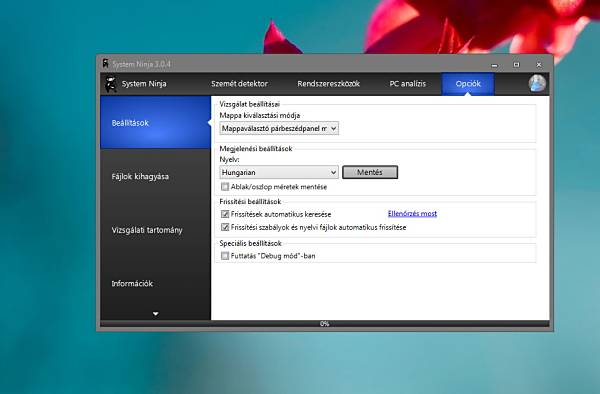Open Fájlok kihagyása in the sidebar
Image resolution: width=600 pixels, height=394 pixels.
[x=155, y=176]
